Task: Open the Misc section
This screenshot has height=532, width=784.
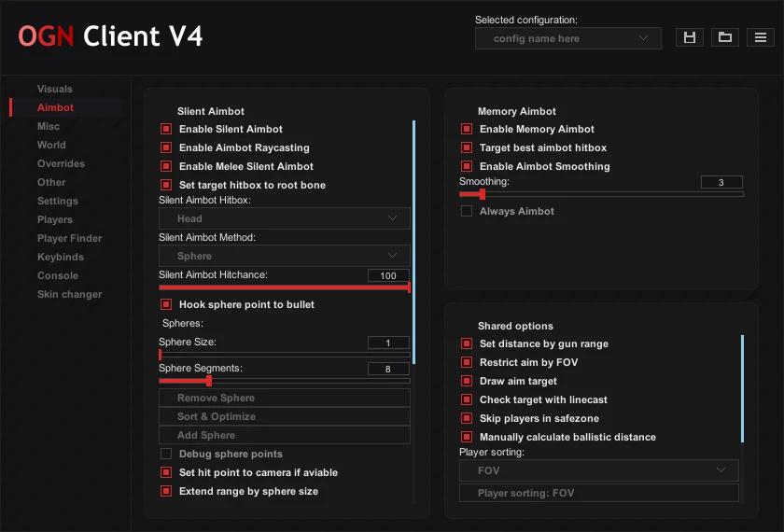Action: click(49, 127)
